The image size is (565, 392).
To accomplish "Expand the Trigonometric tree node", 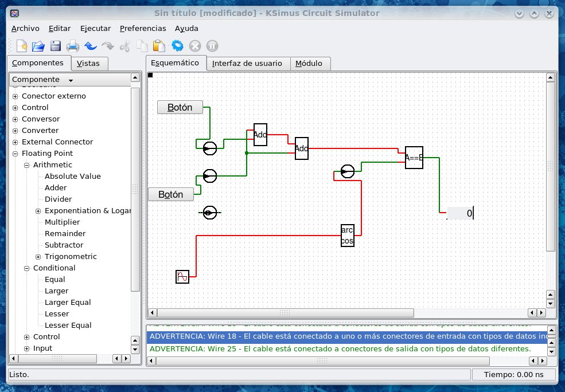I will point(38,257).
